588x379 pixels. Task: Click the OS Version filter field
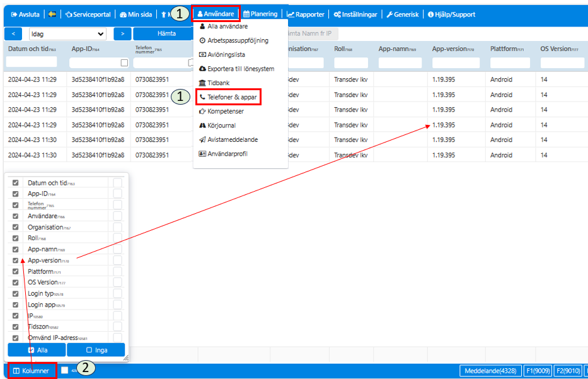[x=562, y=62]
